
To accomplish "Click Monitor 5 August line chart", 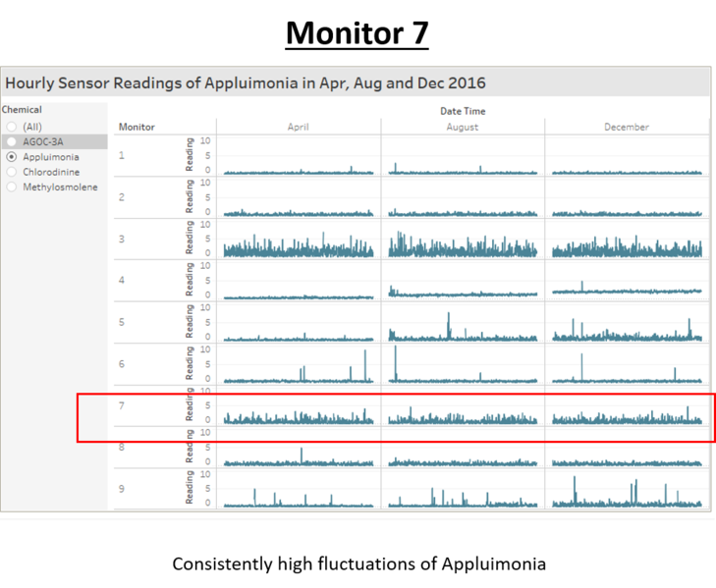I will [x=463, y=327].
